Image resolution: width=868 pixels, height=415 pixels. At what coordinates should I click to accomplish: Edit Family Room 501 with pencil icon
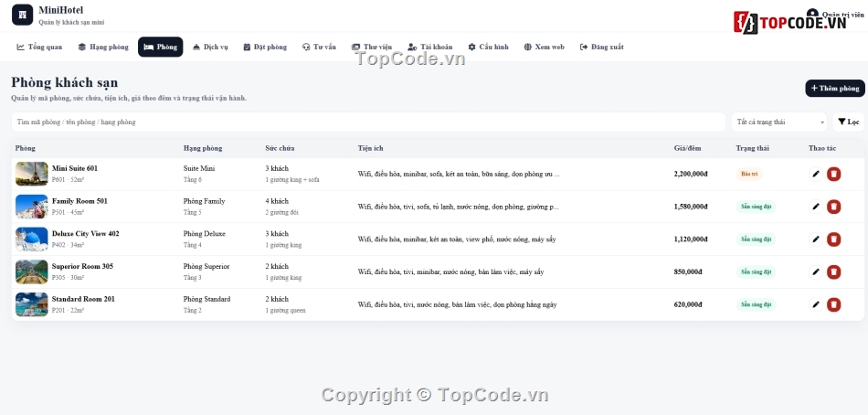(x=815, y=207)
